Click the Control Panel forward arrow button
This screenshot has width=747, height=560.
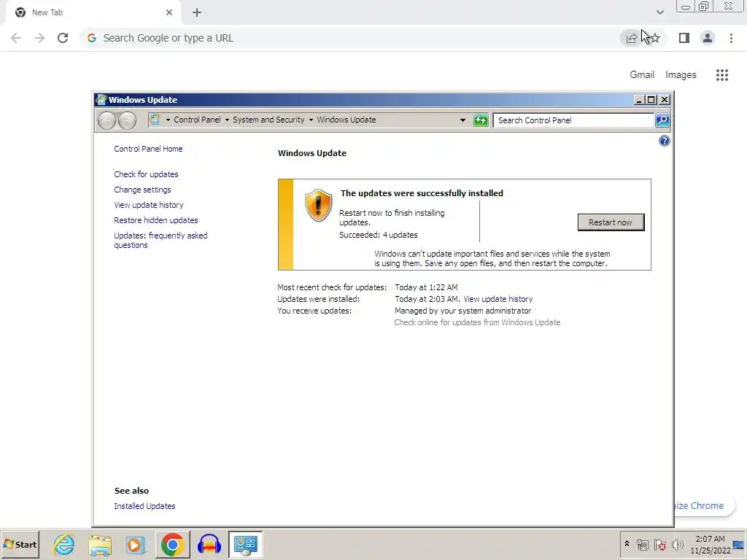(x=127, y=120)
